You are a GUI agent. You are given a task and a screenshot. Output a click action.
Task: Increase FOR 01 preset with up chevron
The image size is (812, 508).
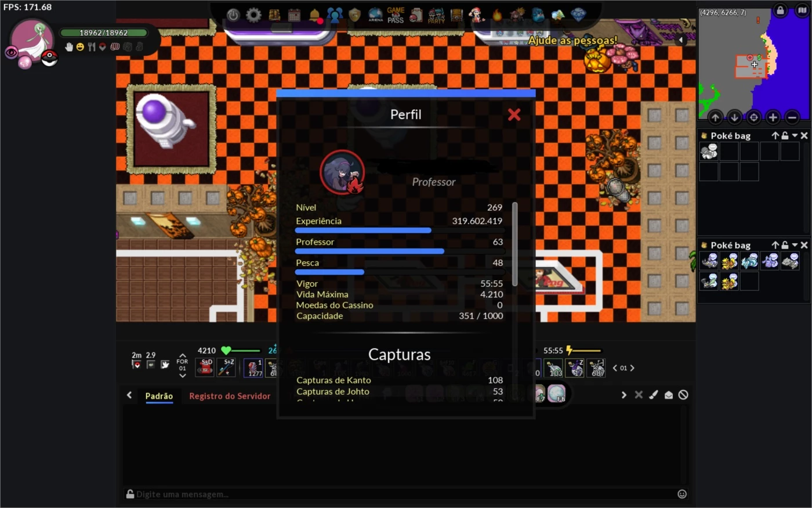pos(182,355)
